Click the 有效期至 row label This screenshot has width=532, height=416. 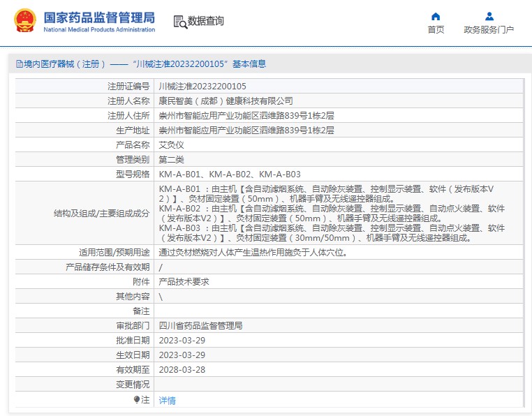133,369
